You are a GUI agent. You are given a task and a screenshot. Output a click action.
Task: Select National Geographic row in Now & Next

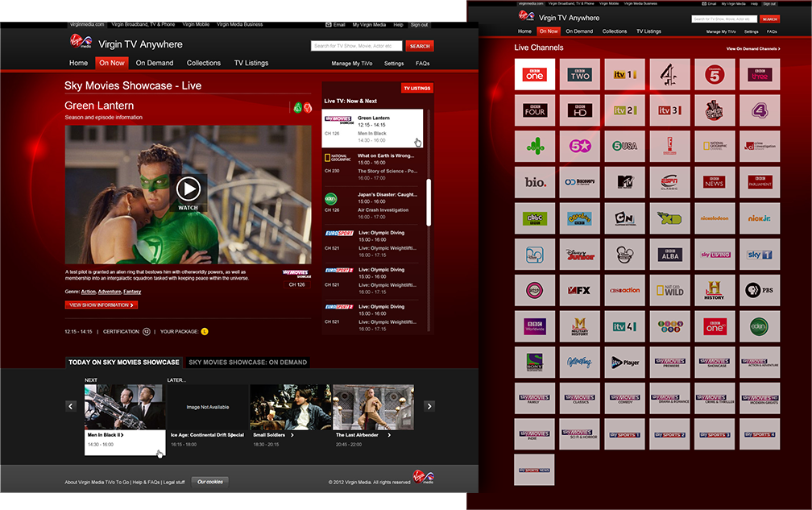(373, 167)
